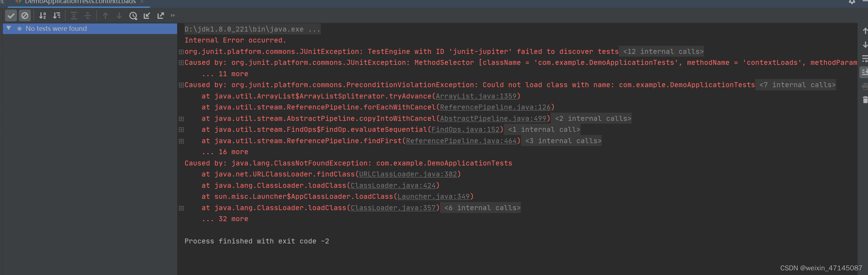Open run panel settings gear icon

(852, 2)
